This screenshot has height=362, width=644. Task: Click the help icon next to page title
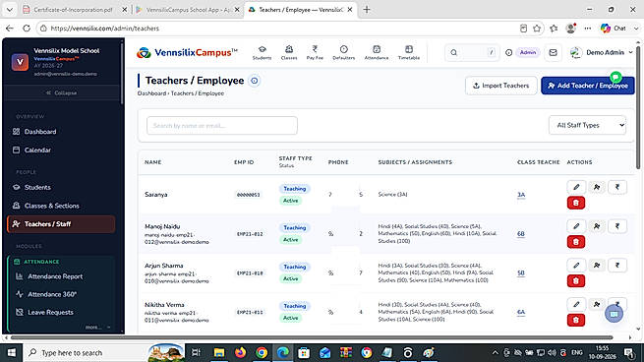coord(255,81)
